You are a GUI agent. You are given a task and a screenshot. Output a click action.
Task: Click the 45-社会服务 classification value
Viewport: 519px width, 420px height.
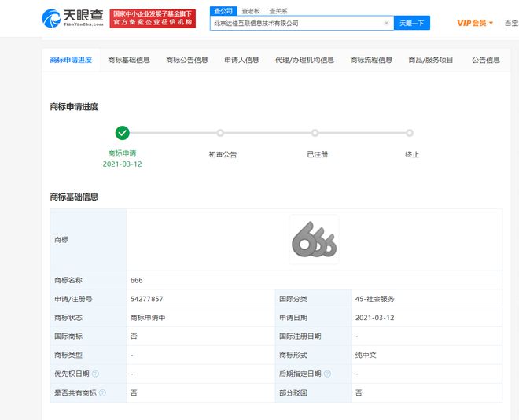(374, 299)
